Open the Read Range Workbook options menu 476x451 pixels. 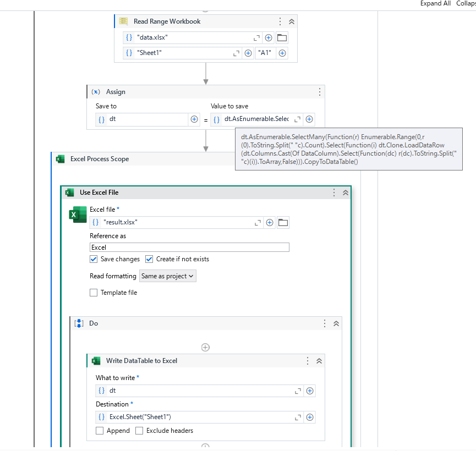pyautogui.click(x=280, y=21)
